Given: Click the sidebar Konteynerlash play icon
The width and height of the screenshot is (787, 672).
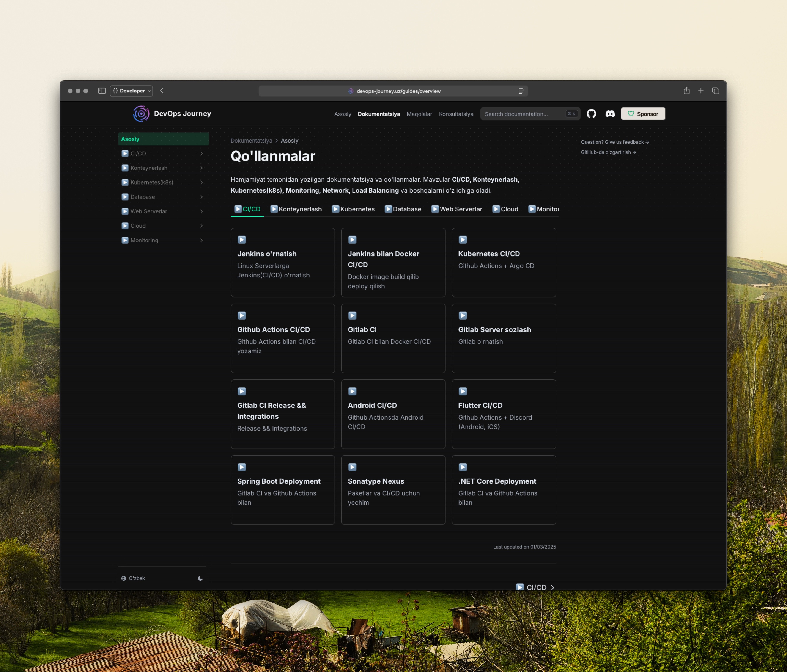Looking at the screenshot, I should [x=125, y=168].
